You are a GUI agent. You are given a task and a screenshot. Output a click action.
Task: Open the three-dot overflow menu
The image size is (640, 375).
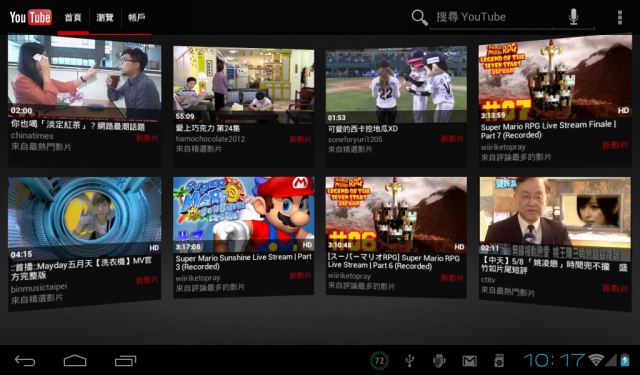click(x=620, y=18)
